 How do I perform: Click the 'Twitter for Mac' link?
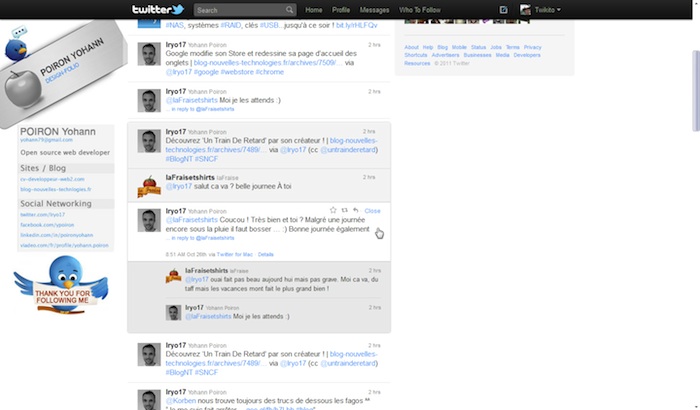click(234, 254)
